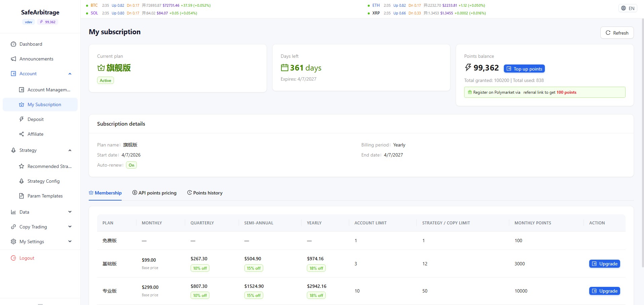Viewport: 644px width, 305px height.
Task: Expand the Copy Trading submenu
Action: [x=70, y=227]
